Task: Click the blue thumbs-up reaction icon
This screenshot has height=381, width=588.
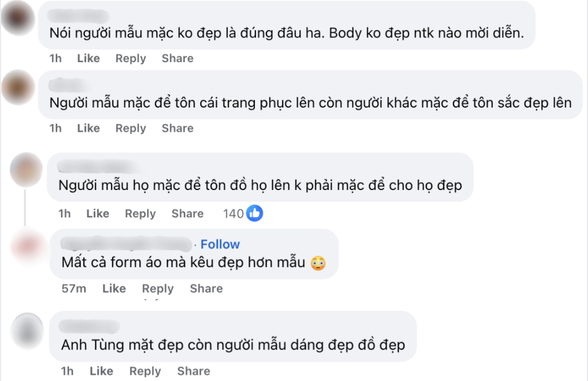Action: click(x=254, y=212)
